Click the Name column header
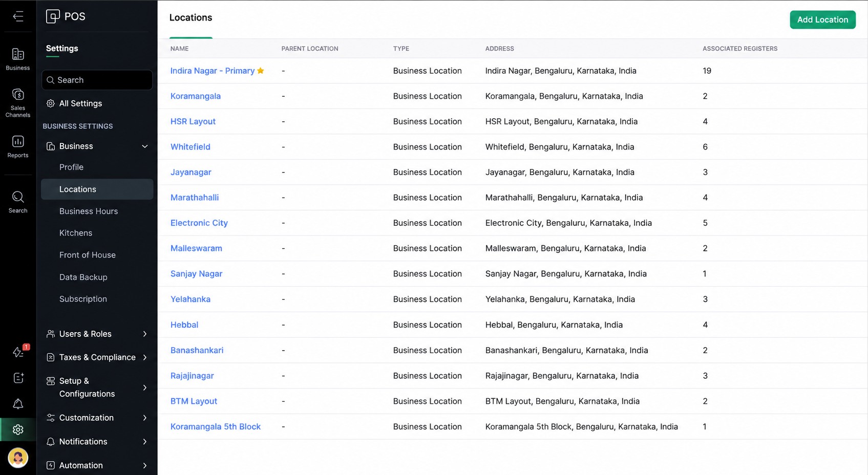Image resolution: width=868 pixels, height=475 pixels. click(x=179, y=49)
